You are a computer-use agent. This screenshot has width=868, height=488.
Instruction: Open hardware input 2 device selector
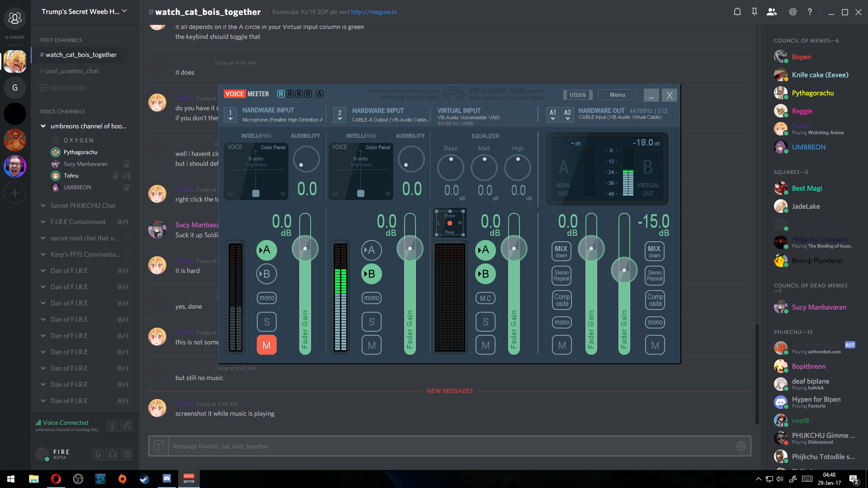tap(340, 115)
